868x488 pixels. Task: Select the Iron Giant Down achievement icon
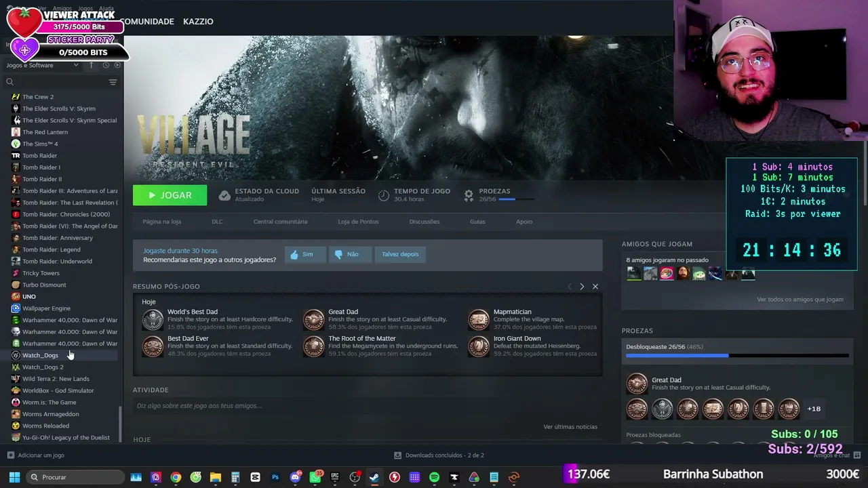pos(478,346)
